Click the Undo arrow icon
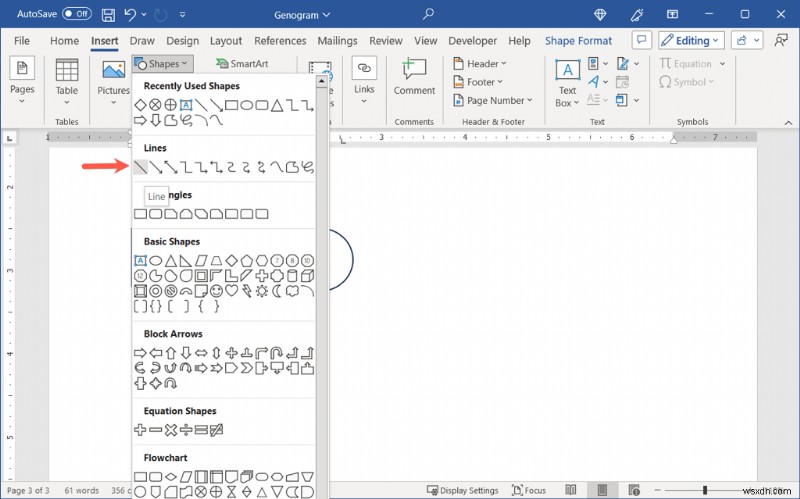 click(130, 15)
